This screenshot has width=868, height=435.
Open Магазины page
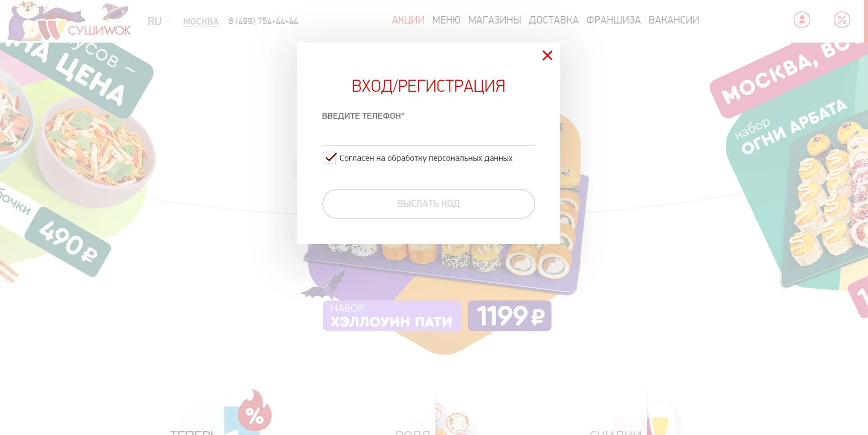[495, 20]
